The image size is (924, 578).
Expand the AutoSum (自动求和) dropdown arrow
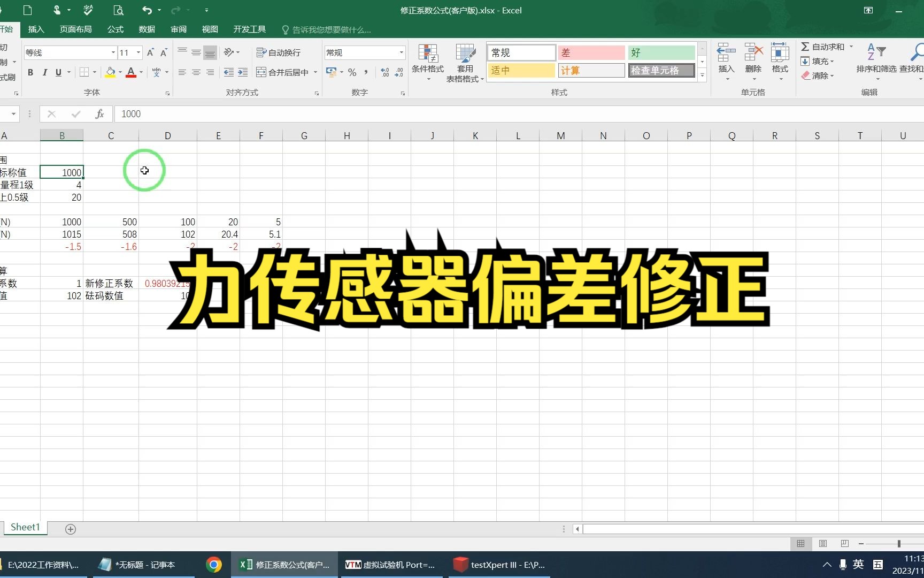tap(851, 47)
